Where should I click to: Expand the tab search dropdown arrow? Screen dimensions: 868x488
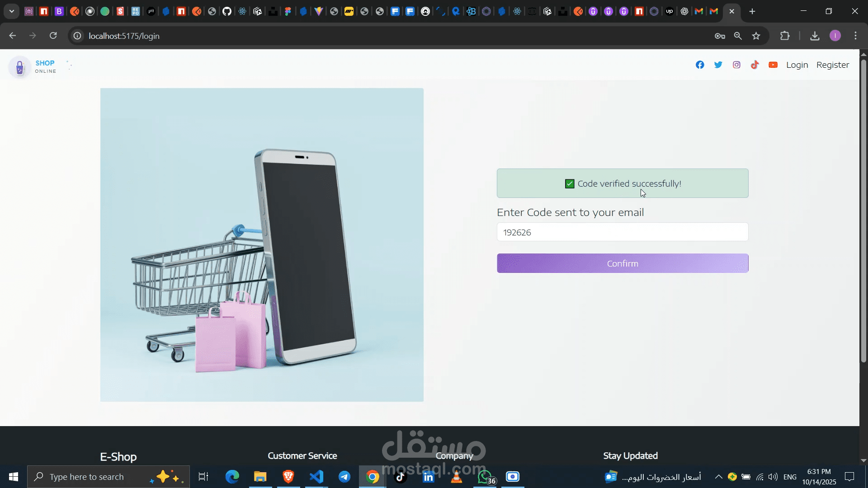[x=12, y=11]
